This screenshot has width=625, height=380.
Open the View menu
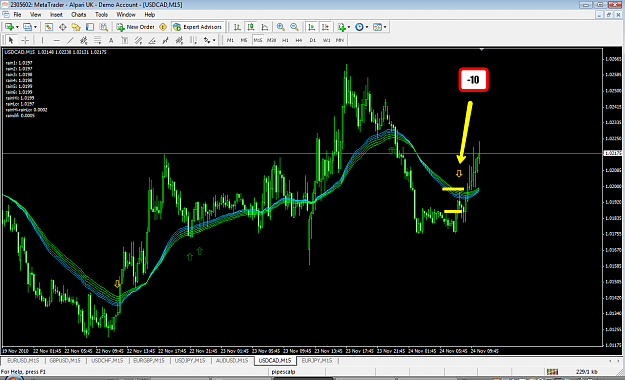35,14
